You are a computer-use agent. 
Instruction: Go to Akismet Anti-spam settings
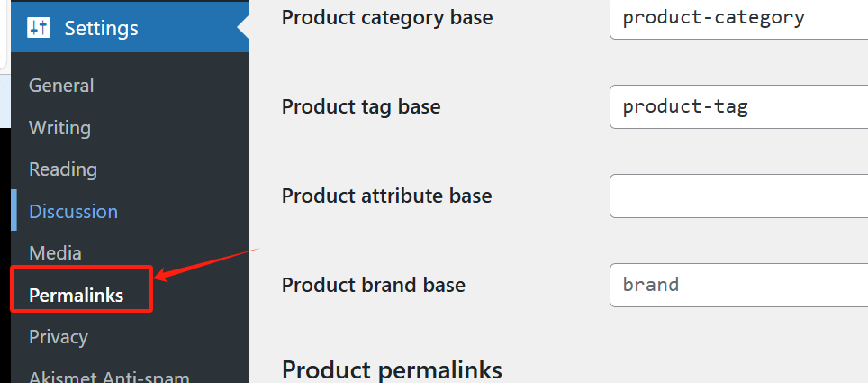(109, 376)
